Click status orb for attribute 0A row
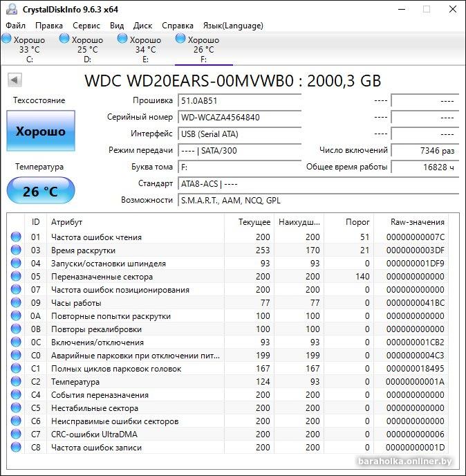 (x=16, y=315)
